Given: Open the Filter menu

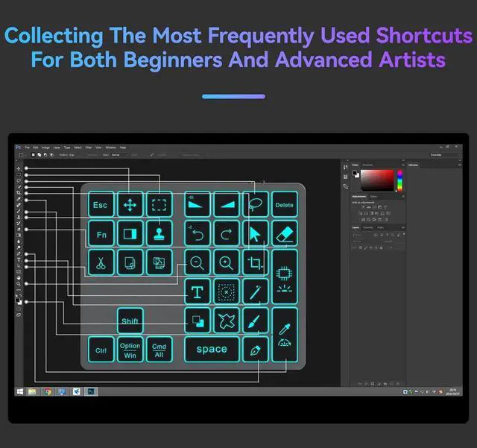Looking at the screenshot, I should click(x=89, y=148).
